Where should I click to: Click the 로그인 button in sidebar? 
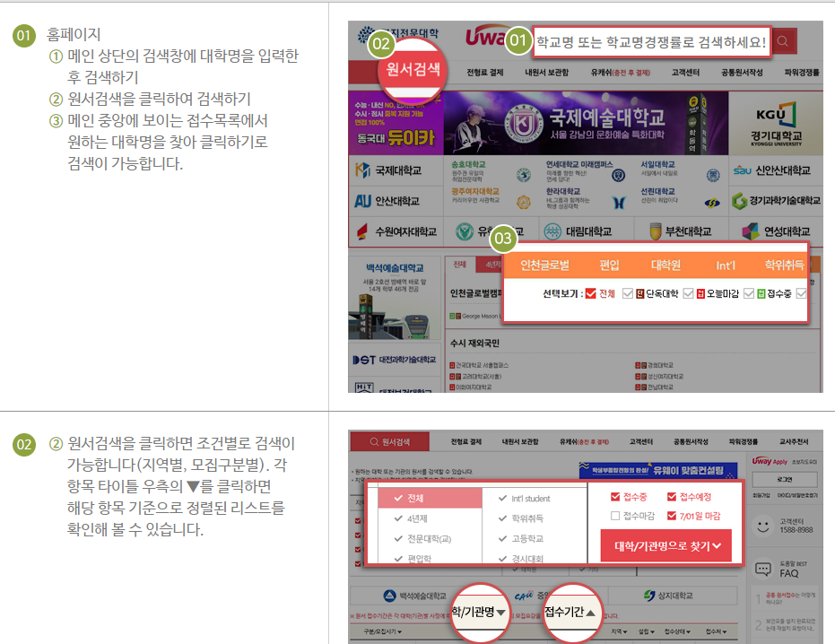784,479
